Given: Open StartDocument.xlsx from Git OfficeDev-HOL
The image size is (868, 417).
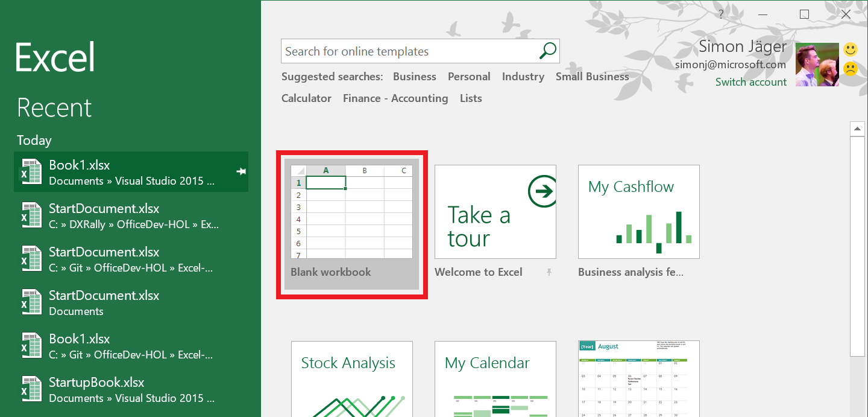Looking at the screenshot, I should [131, 259].
